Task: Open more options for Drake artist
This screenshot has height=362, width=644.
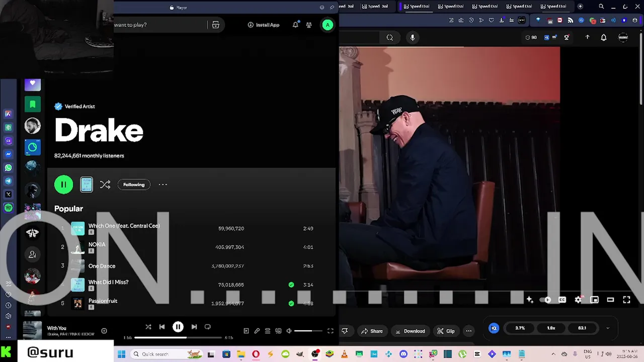Action: [163, 185]
